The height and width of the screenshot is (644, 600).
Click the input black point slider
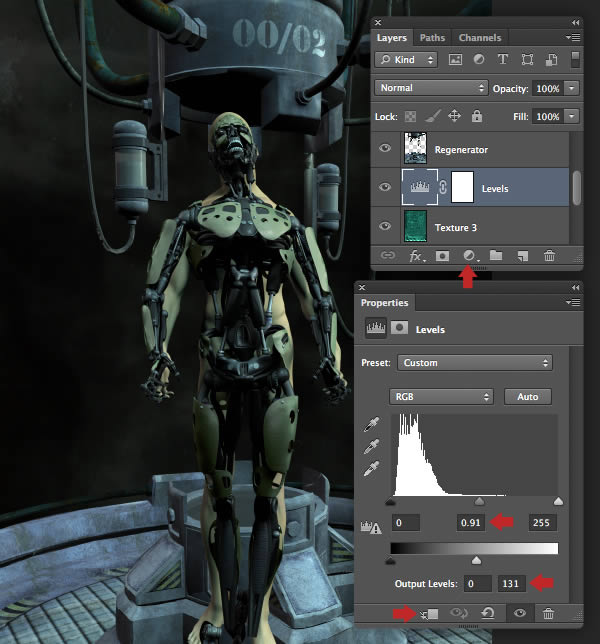click(391, 501)
